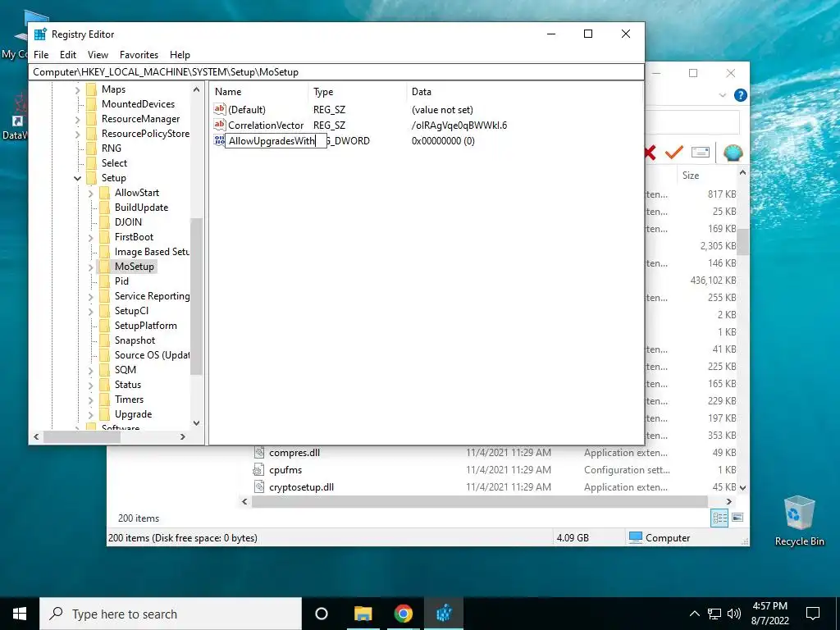
Task: Click the properties card icon in file manager toolbar
Action: click(701, 152)
